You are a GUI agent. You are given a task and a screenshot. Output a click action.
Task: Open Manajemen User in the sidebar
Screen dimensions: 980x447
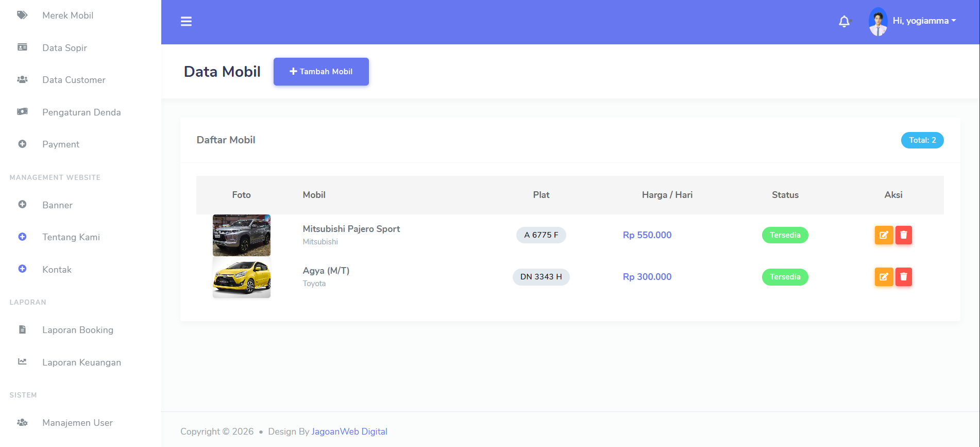77,423
